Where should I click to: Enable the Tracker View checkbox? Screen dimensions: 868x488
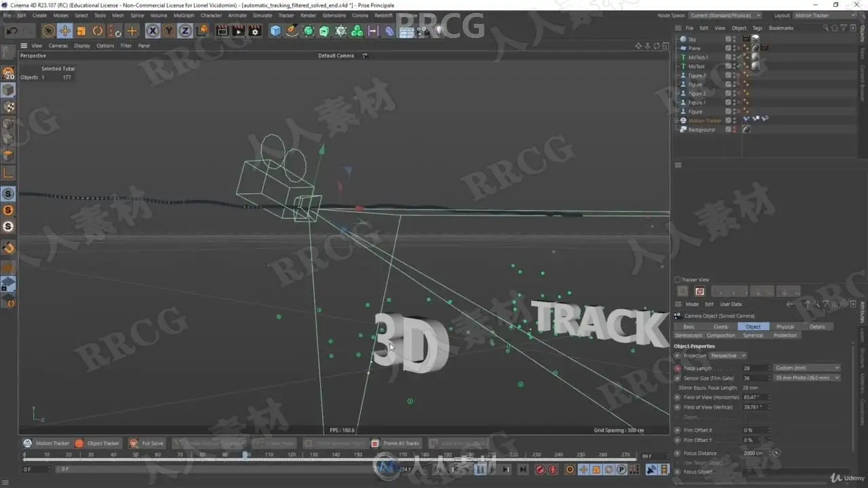click(677, 280)
